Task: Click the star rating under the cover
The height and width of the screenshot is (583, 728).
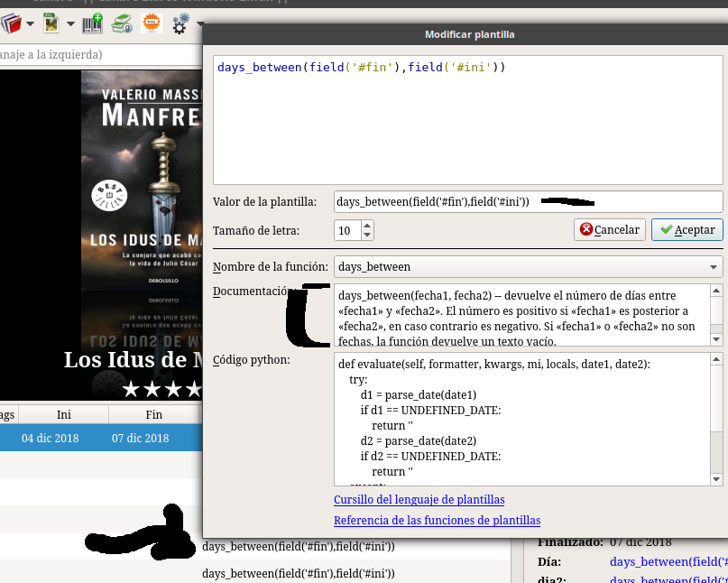Action: click(162, 389)
